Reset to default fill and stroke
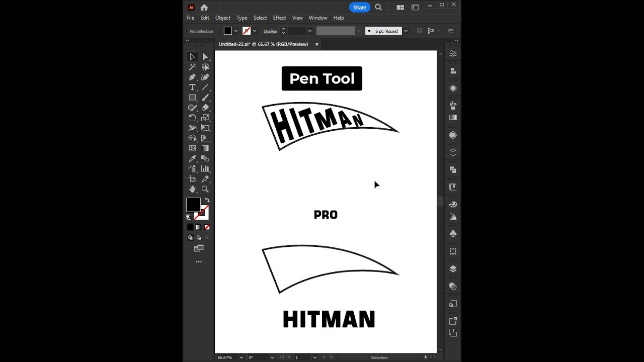Viewport: 644px width, 362px height. 189,217
